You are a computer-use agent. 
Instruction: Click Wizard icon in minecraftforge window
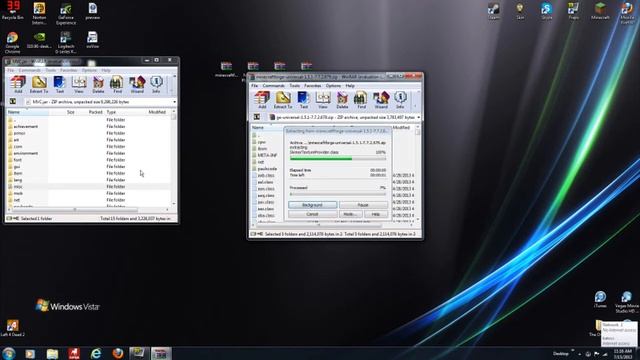pos(381,100)
